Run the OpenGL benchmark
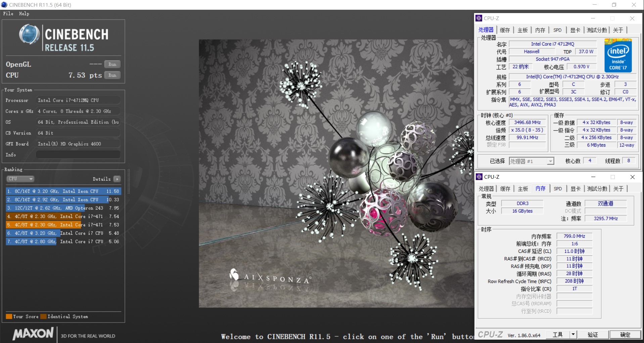 point(112,64)
